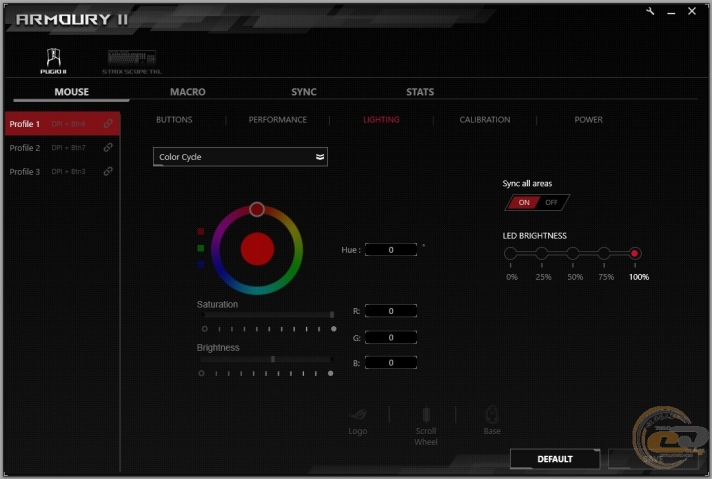Close the Armoury II window
712x479 pixels.
coord(692,11)
